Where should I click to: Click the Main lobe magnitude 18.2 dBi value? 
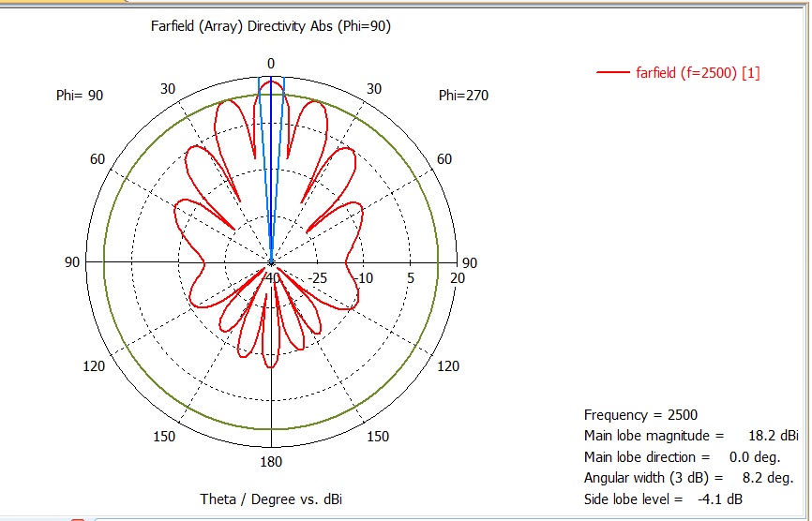coord(774,436)
